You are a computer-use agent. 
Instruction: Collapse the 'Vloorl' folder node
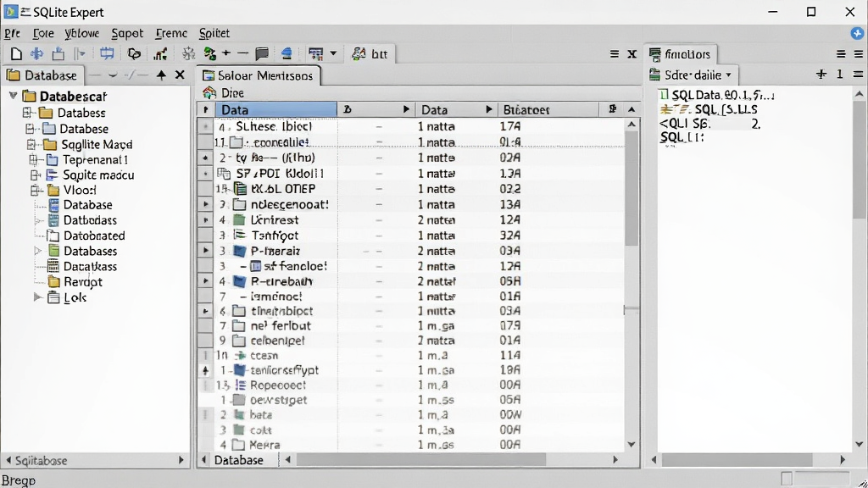pyautogui.click(x=36, y=191)
